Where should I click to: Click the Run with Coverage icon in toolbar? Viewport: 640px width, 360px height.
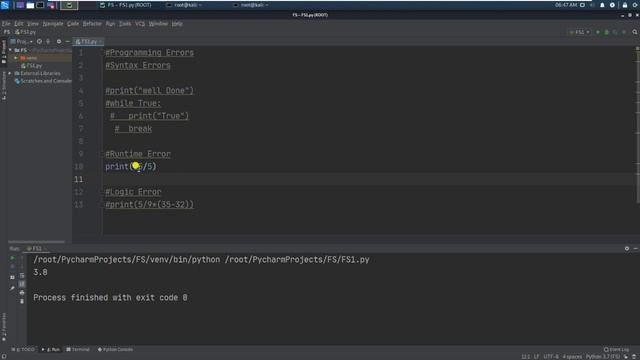pos(615,32)
